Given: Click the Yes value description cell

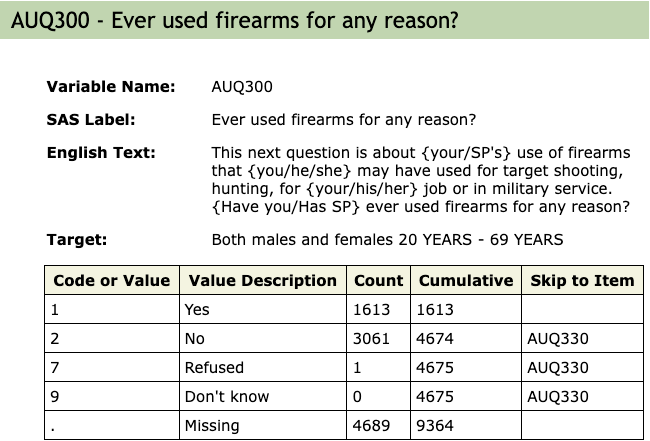Looking at the screenshot, I should point(197,310).
